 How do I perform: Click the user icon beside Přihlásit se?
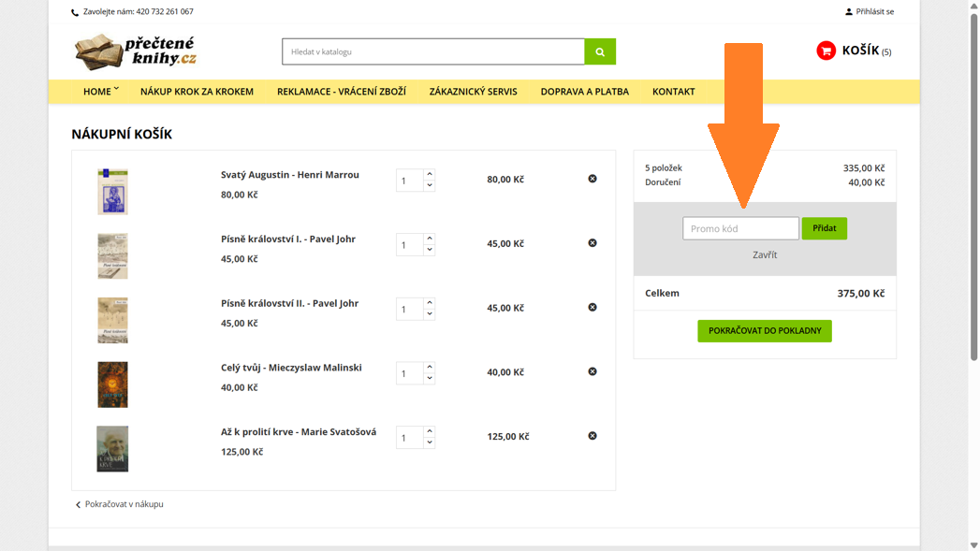(849, 12)
